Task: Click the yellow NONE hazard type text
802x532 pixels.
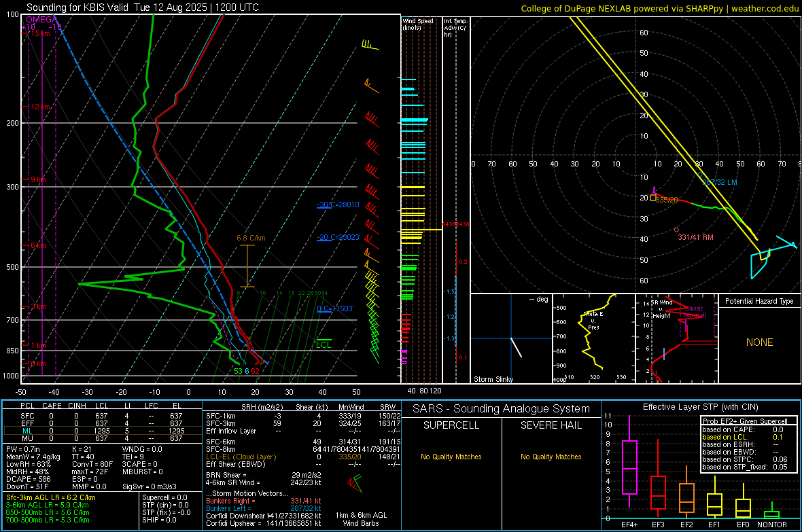Action: [x=759, y=342]
